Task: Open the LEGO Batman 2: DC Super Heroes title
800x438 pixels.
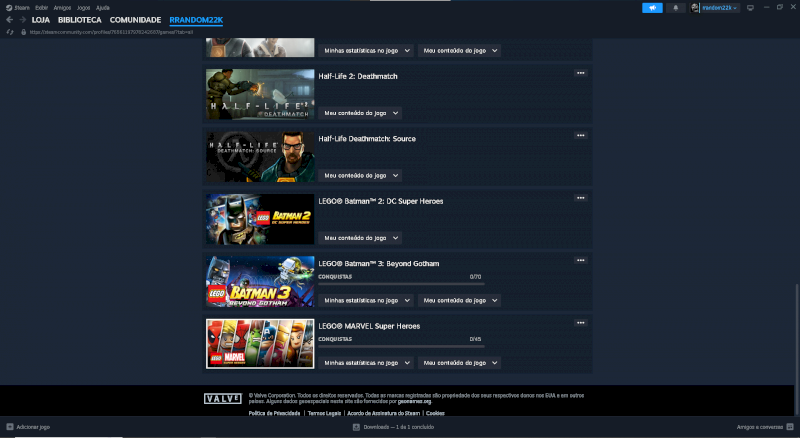Action: point(381,201)
